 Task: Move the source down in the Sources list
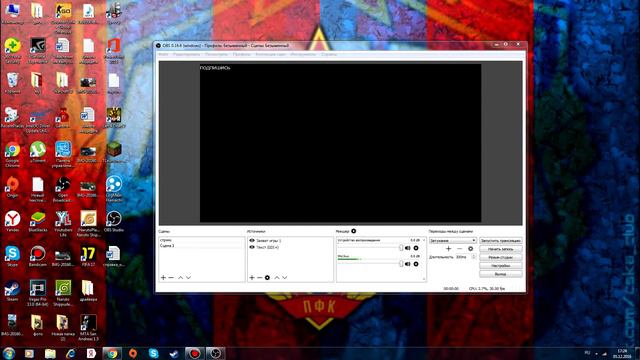[284, 278]
